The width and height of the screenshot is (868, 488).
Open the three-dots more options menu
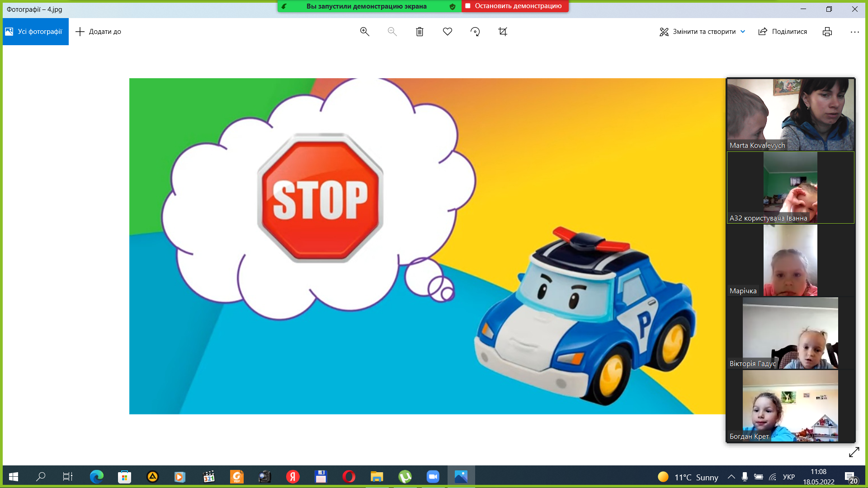click(854, 32)
